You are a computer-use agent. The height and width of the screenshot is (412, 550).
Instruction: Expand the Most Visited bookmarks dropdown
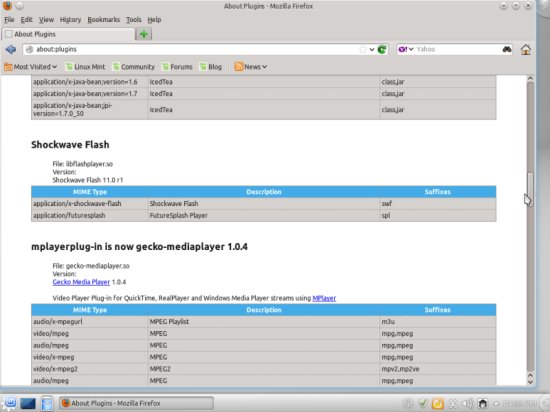click(x=31, y=67)
